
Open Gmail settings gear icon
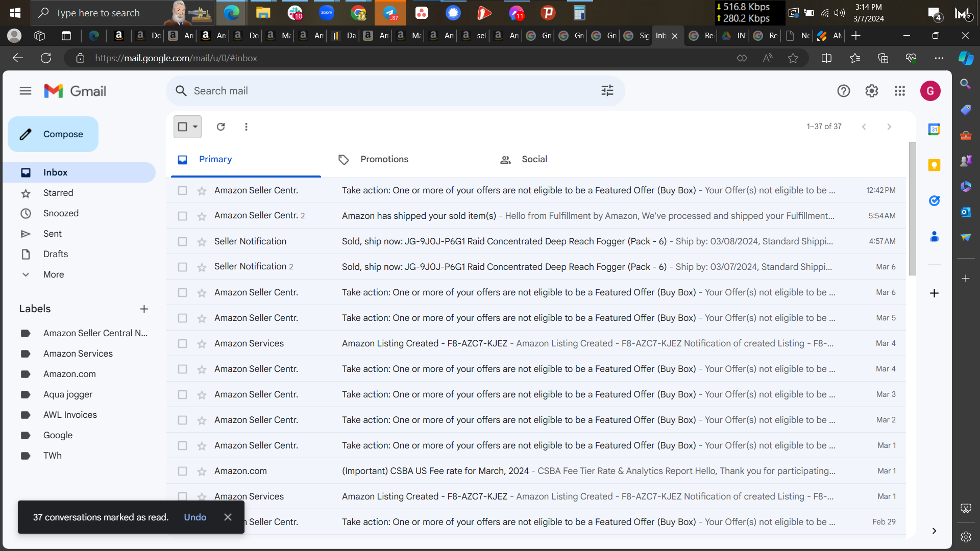(x=871, y=91)
